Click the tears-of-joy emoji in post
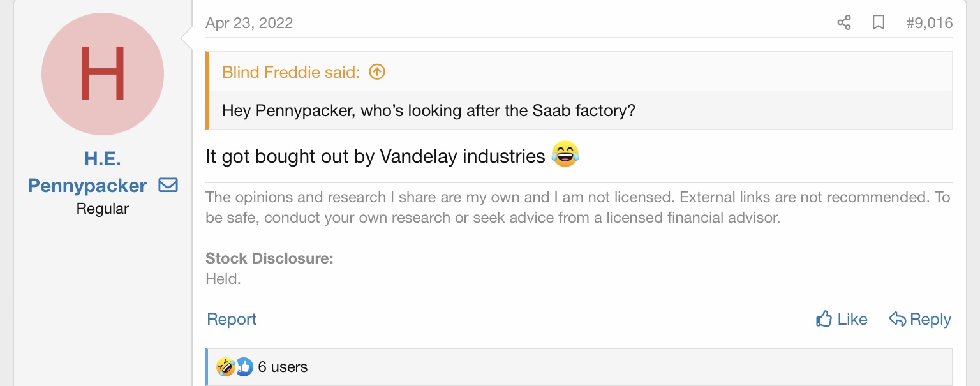This screenshot has width=980, height=386. click(x=565, y=155)
